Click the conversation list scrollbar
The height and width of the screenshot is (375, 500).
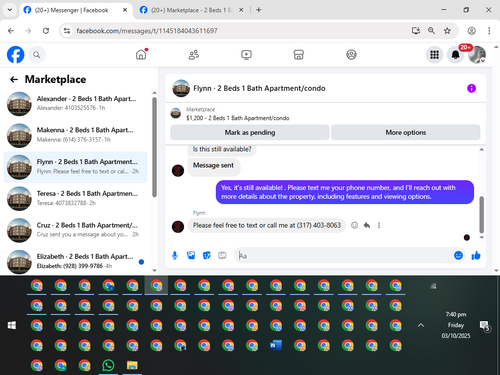[x=154, y=147]
